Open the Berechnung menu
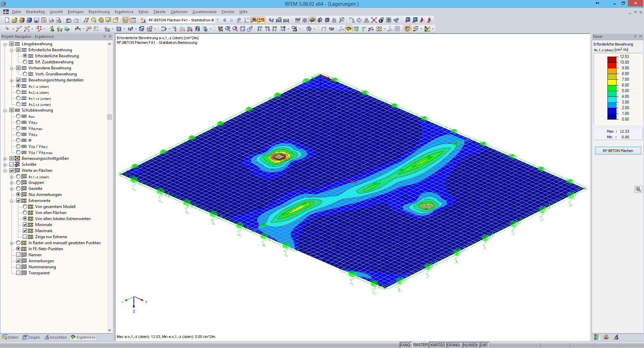This screenshot has width=644, height=348. [99, 12]
